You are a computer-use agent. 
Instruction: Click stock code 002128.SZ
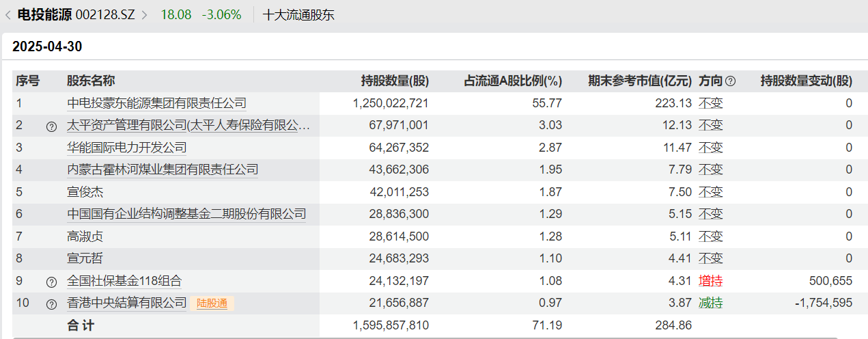[106, 14]
